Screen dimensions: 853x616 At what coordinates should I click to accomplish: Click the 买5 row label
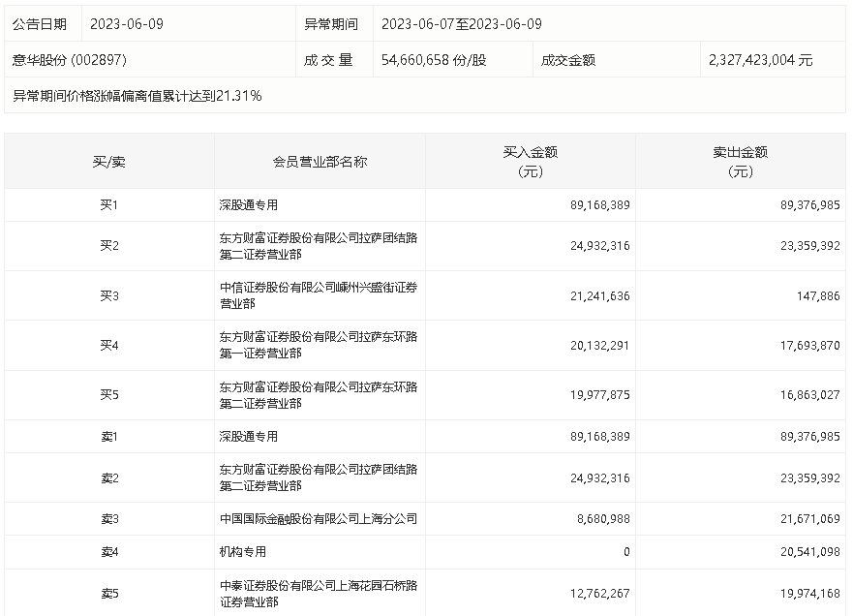tap(109, 395)
